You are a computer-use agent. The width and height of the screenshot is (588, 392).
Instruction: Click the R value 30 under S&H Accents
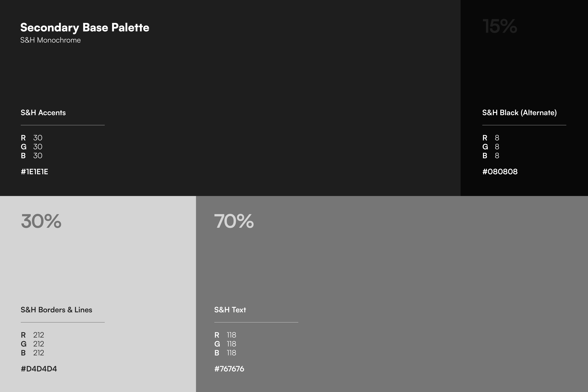[x=38, y=138]
